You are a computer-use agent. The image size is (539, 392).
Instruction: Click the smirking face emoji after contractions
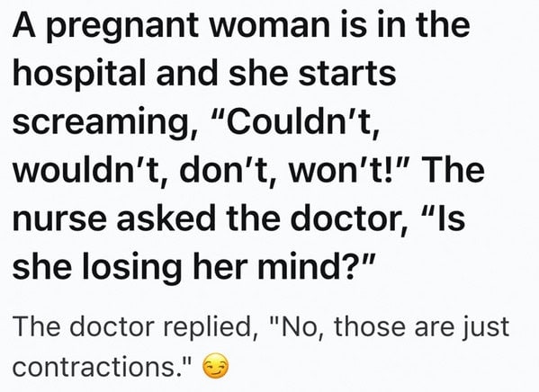pos(215,366)
